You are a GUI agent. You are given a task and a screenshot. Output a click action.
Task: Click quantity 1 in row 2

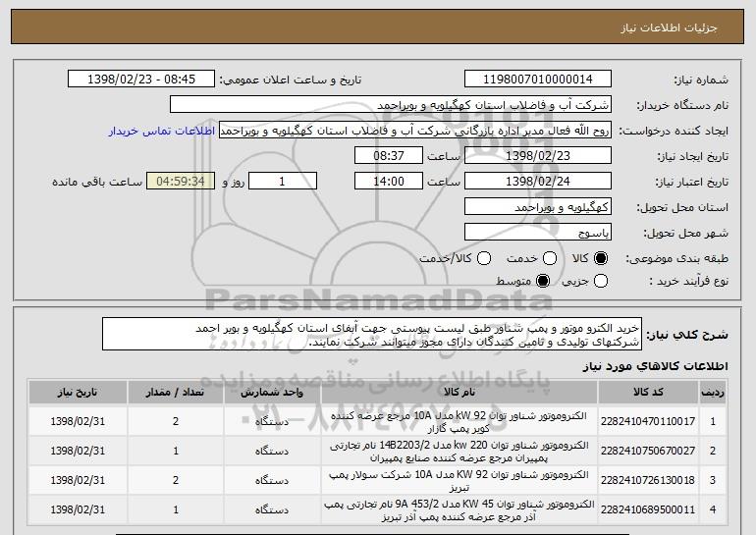[x=176, y=451]
